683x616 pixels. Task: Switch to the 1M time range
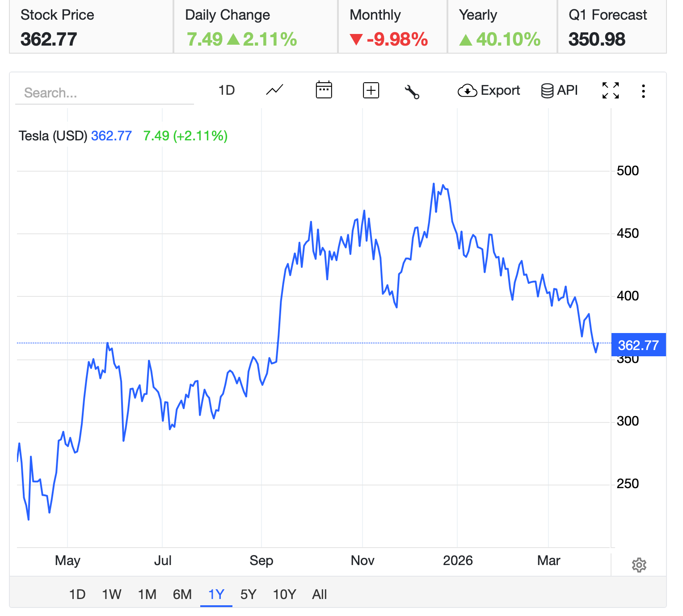[147, 595]
